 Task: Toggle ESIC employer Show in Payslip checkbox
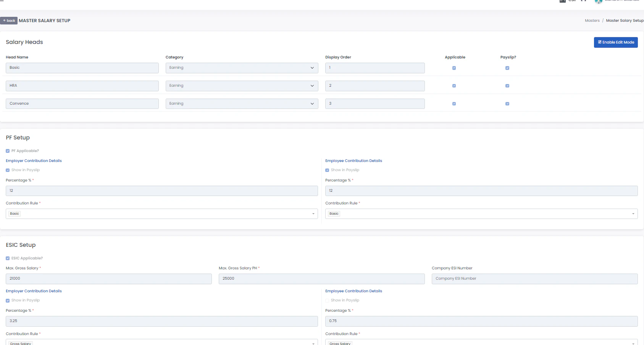coord(8,301)
